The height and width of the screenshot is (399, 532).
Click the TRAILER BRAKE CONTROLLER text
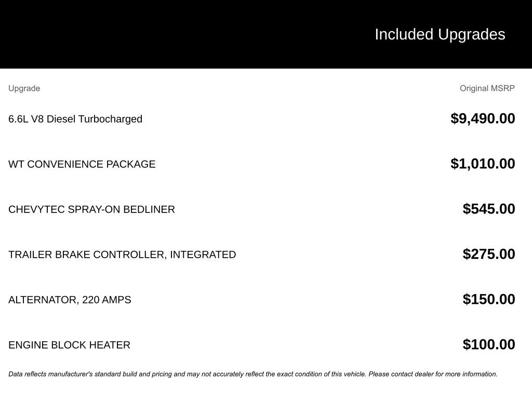[87, 255]
